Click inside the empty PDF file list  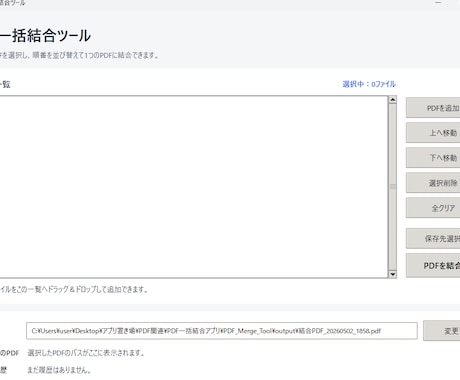193,187
